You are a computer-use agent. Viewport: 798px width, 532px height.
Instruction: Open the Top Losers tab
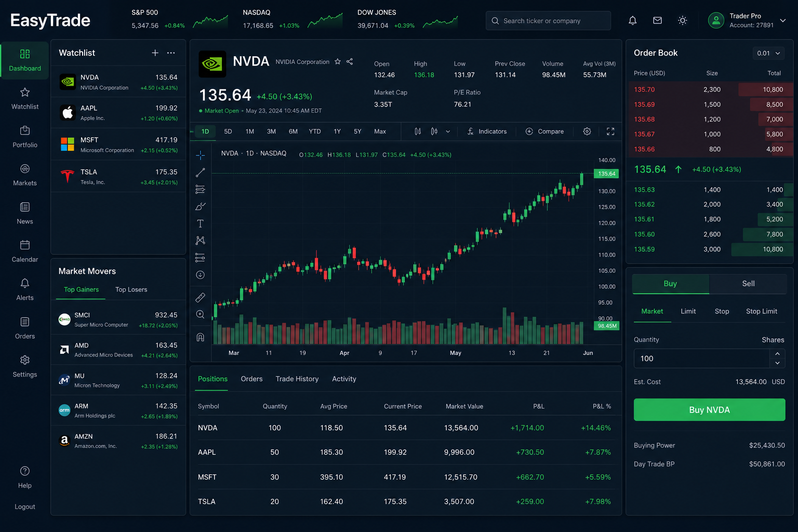point(131,289)
